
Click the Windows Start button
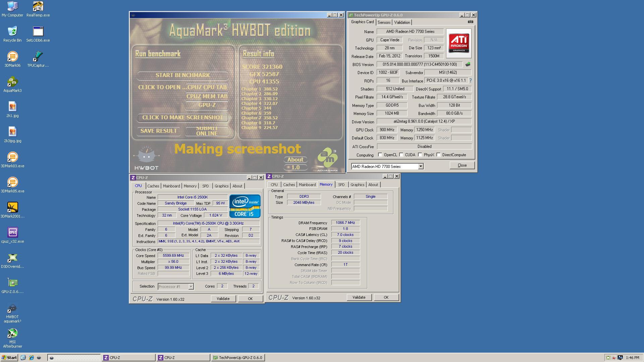tap(9, 358)
